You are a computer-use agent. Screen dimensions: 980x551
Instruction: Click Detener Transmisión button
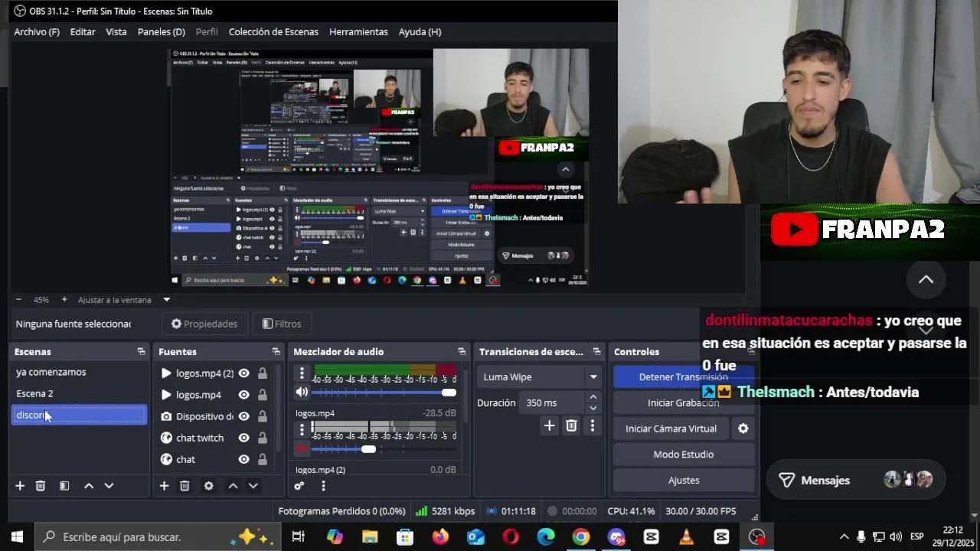click(x=683, y=377)
